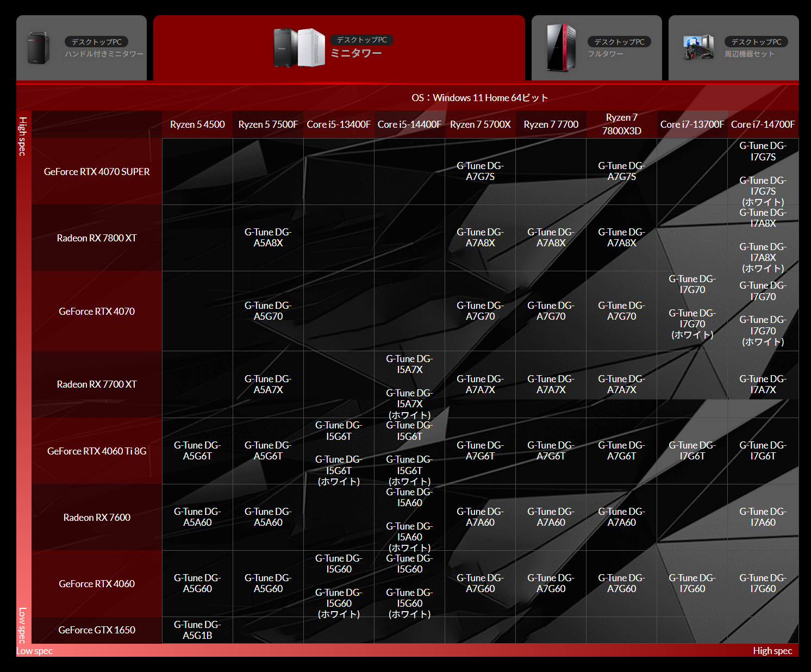
Task: Open the 周辺機器セット desktop PC tab
Action: click(x=734, y=48)
